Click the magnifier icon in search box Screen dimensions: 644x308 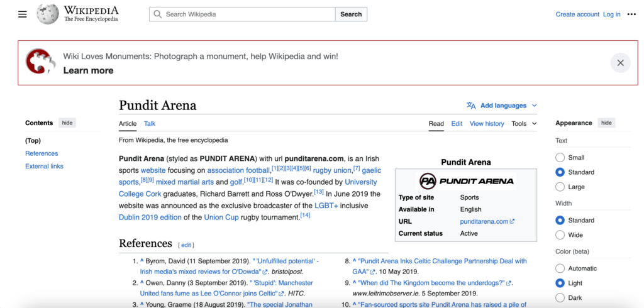pyautogui.click(x=157, y=14)
